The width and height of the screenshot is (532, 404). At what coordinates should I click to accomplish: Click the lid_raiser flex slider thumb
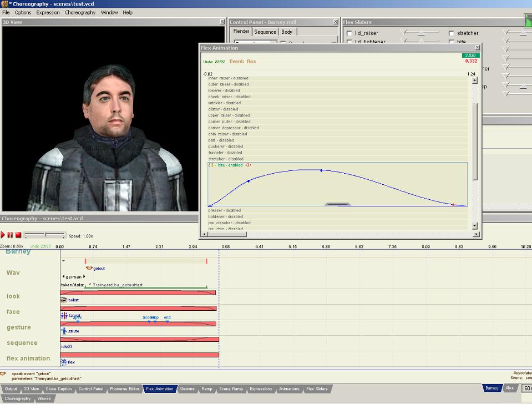[x=421, y=33]
